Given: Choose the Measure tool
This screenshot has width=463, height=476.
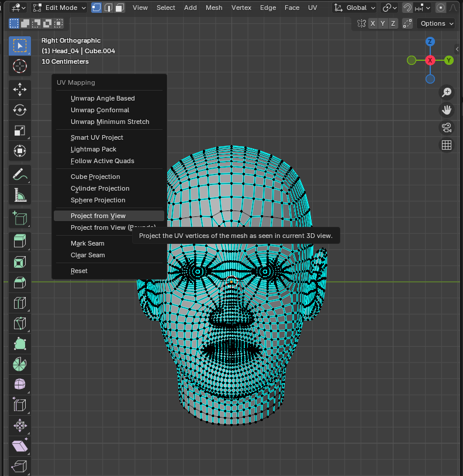Looking at the screenshot, I should pos(20,195).
